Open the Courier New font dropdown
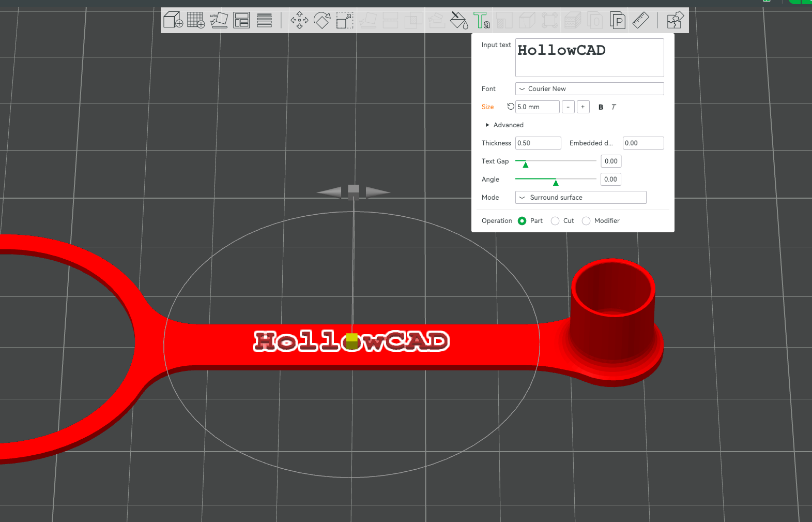This screenshot has width=812, height=522. coord(589,89)
